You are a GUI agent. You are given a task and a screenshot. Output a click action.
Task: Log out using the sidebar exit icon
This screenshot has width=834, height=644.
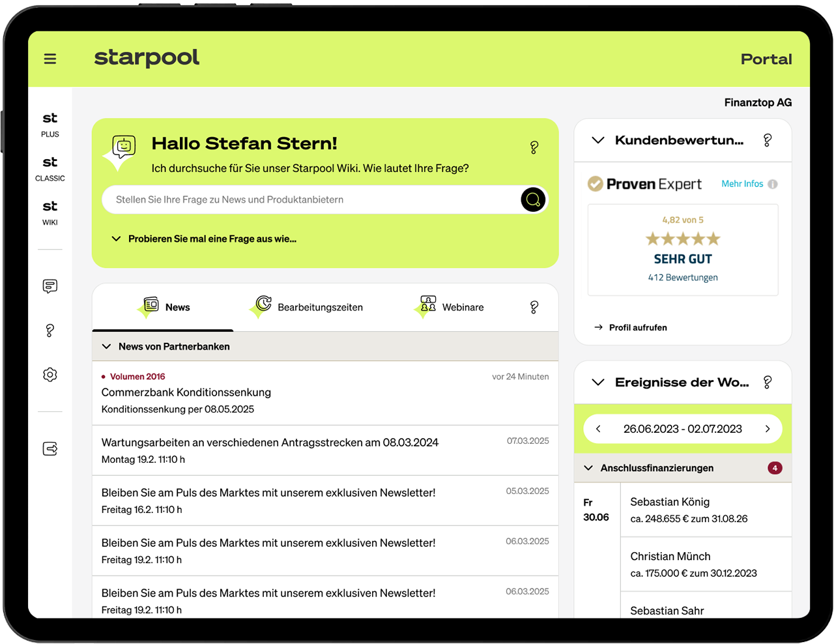pyautogui.click(x=50, y=448)
